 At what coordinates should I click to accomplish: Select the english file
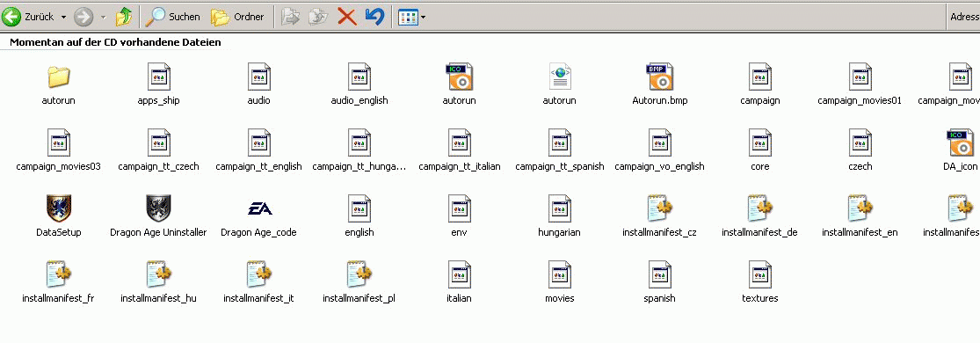pos(359,216)
